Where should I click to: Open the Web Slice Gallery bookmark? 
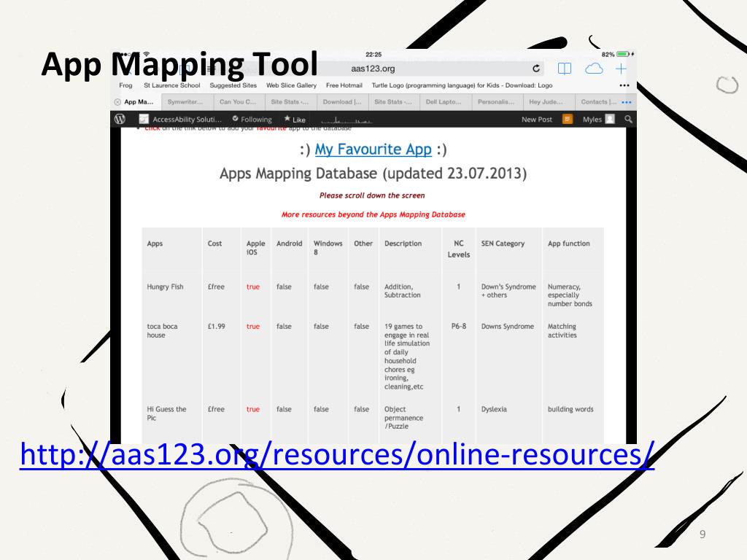(x=291, y=85)
